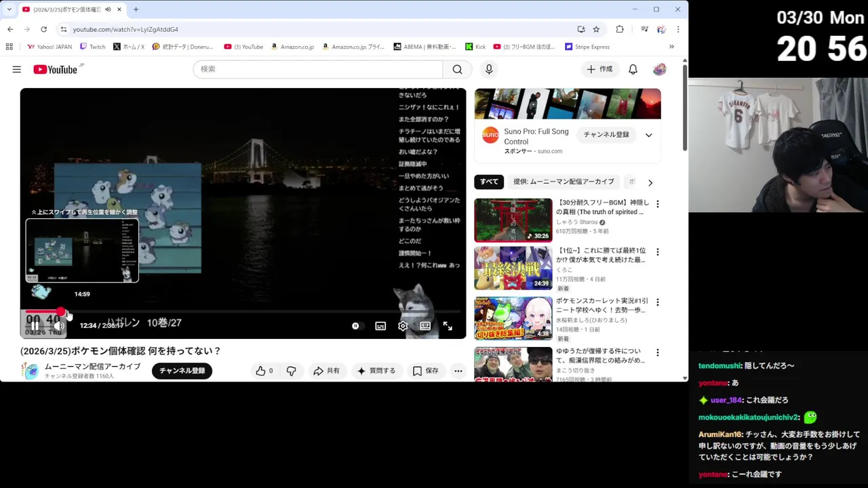Show next filter chips with arrow
Screen dimensions: 868x488
pos(650,182)
